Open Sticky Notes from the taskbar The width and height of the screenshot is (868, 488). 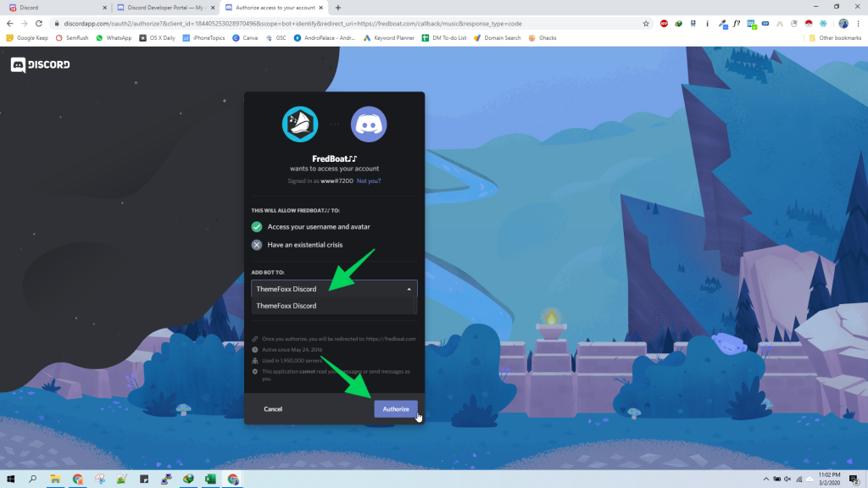(x=144, y=480)
